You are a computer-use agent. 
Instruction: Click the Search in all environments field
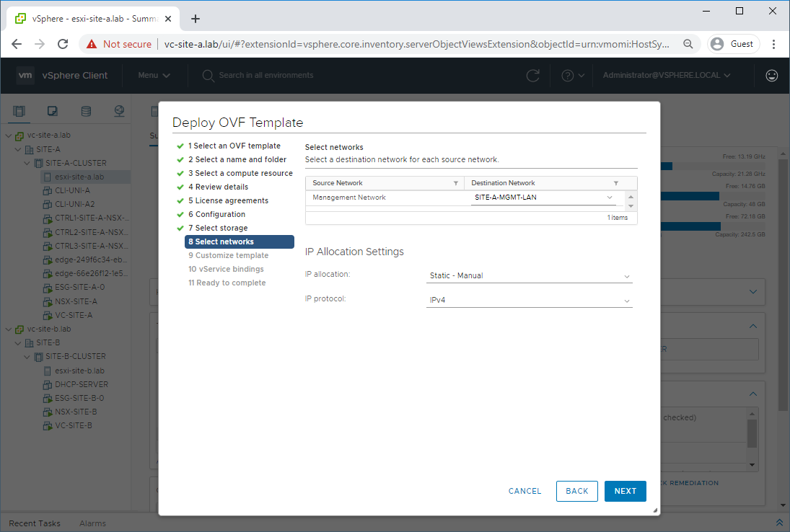coord(265,75)
